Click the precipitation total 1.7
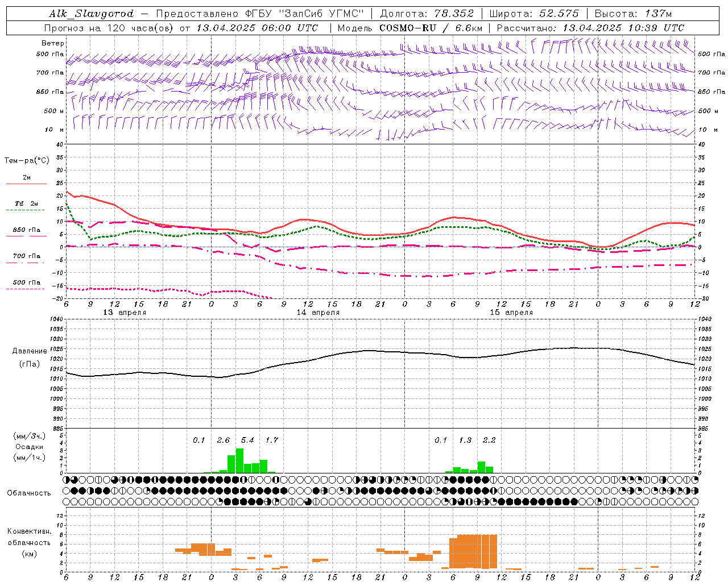 point(272,440)
